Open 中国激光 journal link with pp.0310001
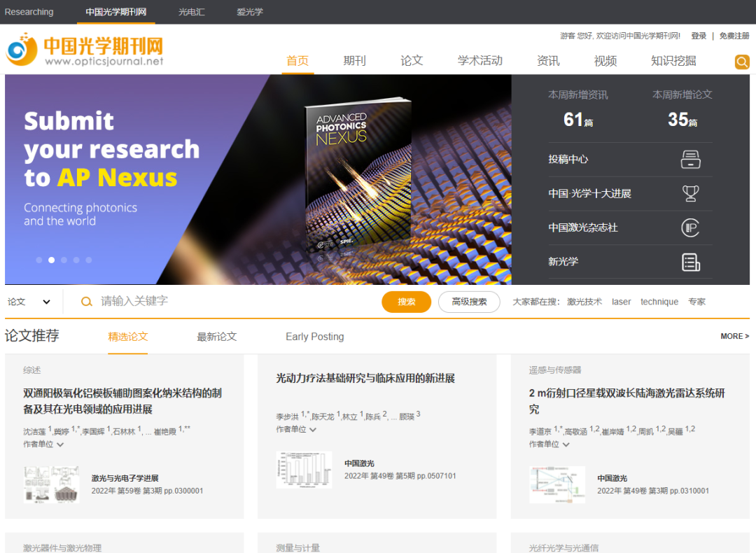Screen dimensions: 756x553 click(612, 478)
